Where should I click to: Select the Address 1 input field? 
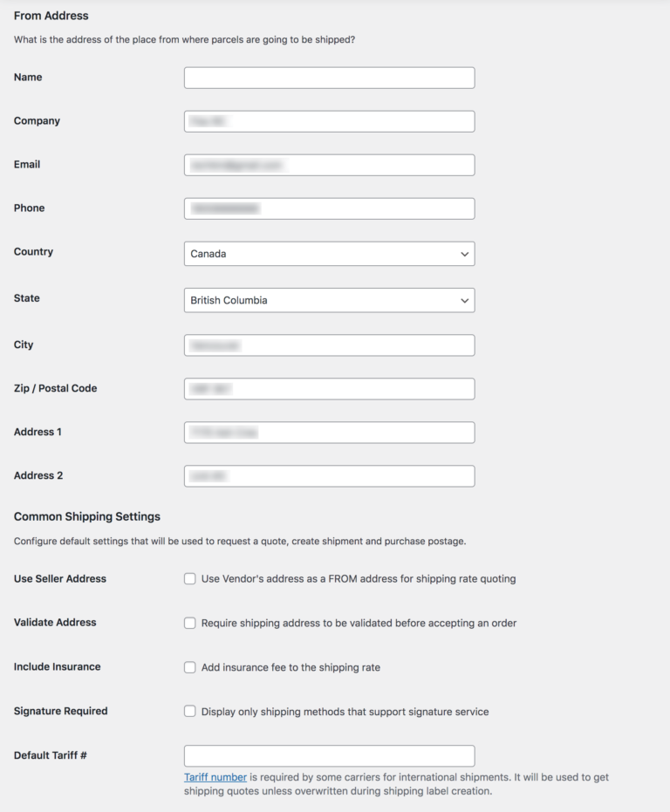click(329, 432)
